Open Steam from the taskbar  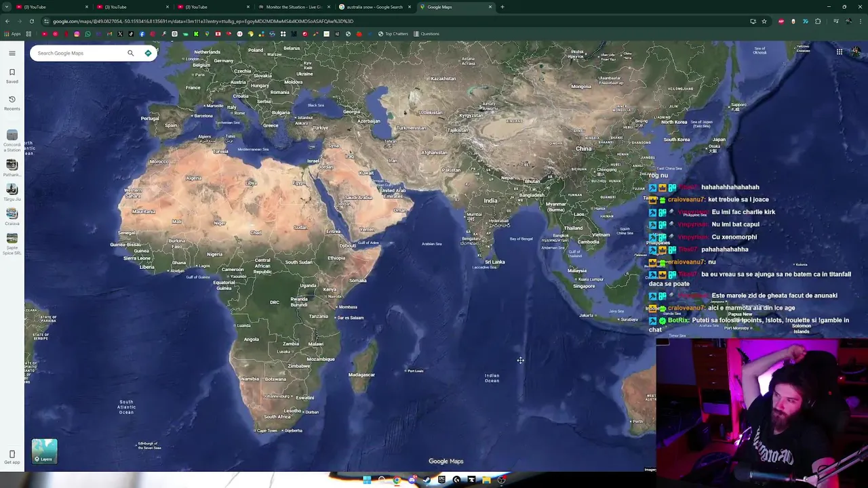click(x=427, y=480)
